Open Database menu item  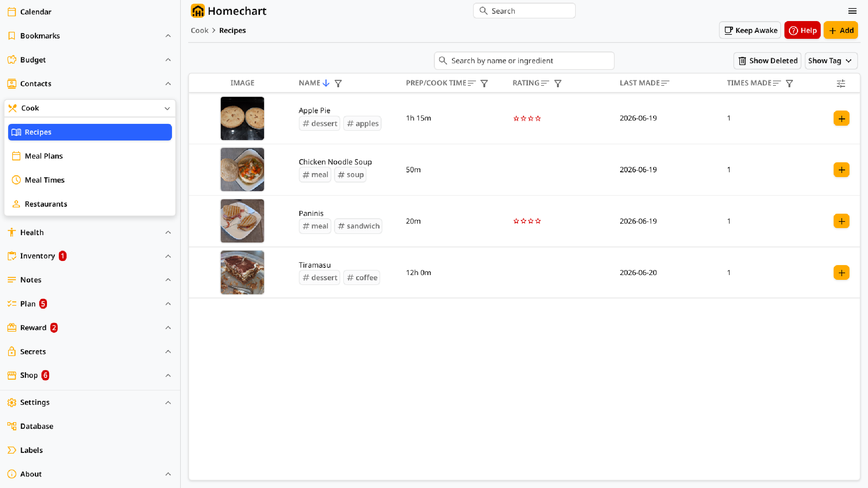[x=89, y=426]
